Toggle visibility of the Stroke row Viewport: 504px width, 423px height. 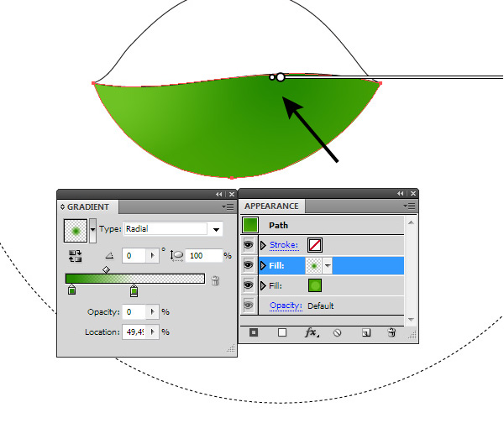click(249, 245)
